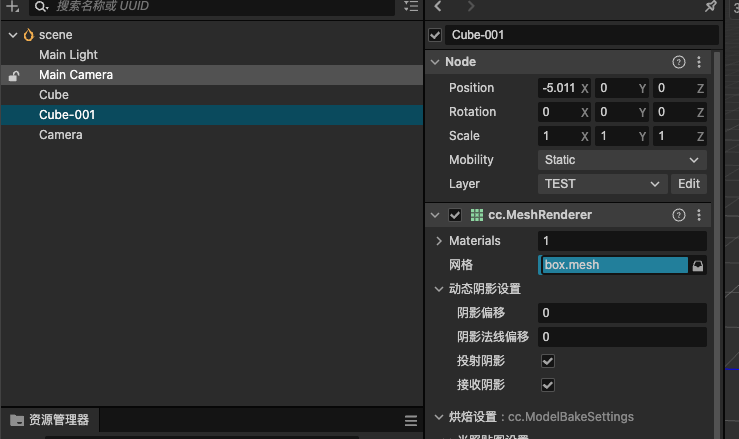Image resolution: width=739 pixels, height=439 pixels.
Task: Click the 网格 label
Action: 461,265
